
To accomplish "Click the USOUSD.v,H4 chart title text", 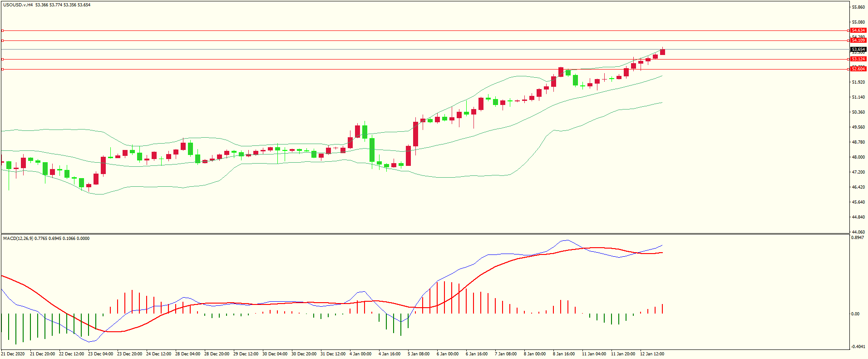I will [x=18, y=5].
